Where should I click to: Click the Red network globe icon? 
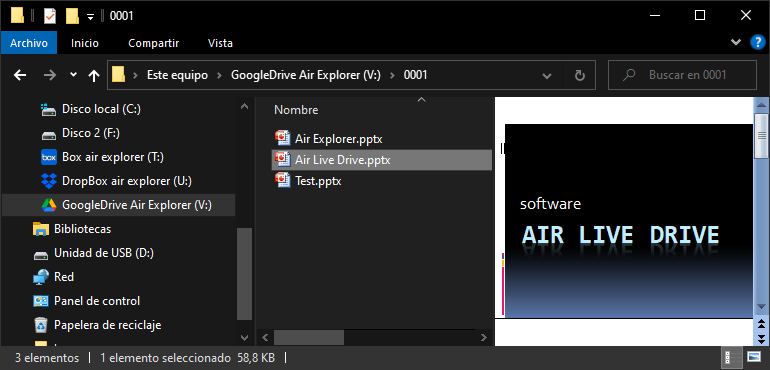click(41, 277)
